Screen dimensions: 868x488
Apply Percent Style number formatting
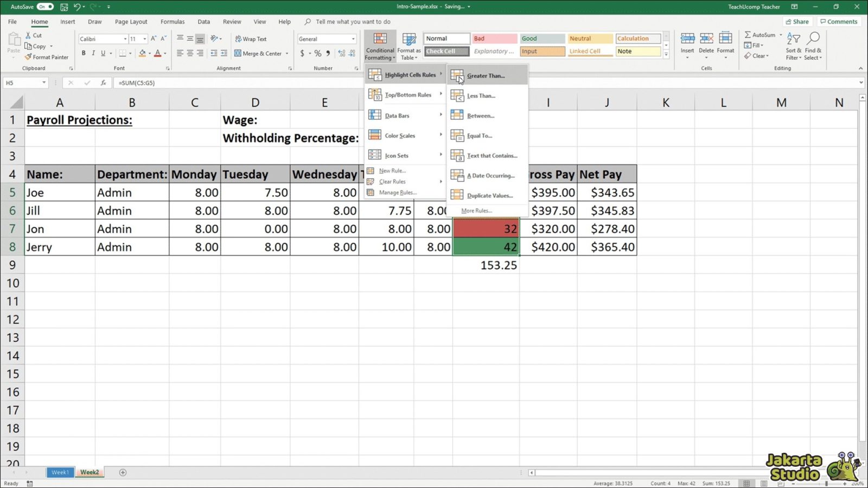316,53
